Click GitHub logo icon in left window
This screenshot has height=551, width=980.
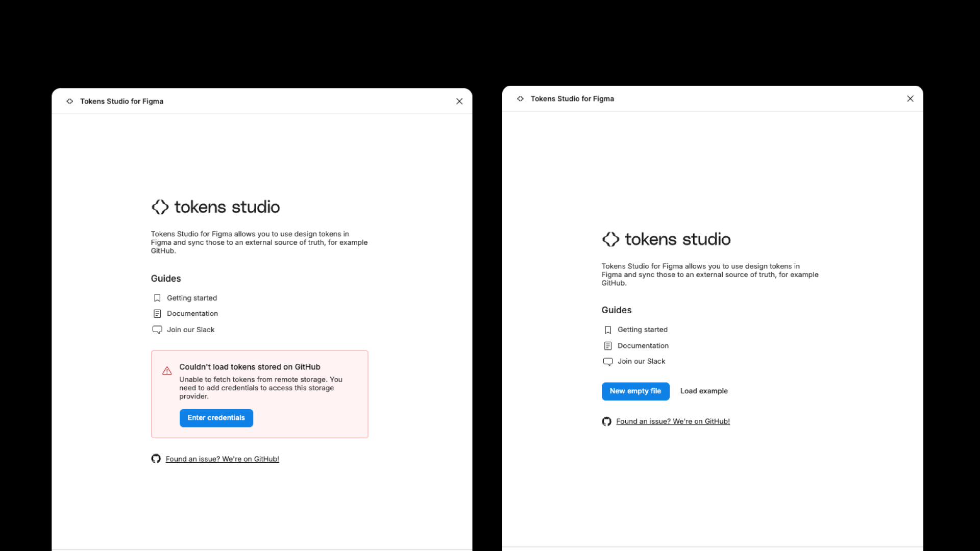tap(156, 459)
